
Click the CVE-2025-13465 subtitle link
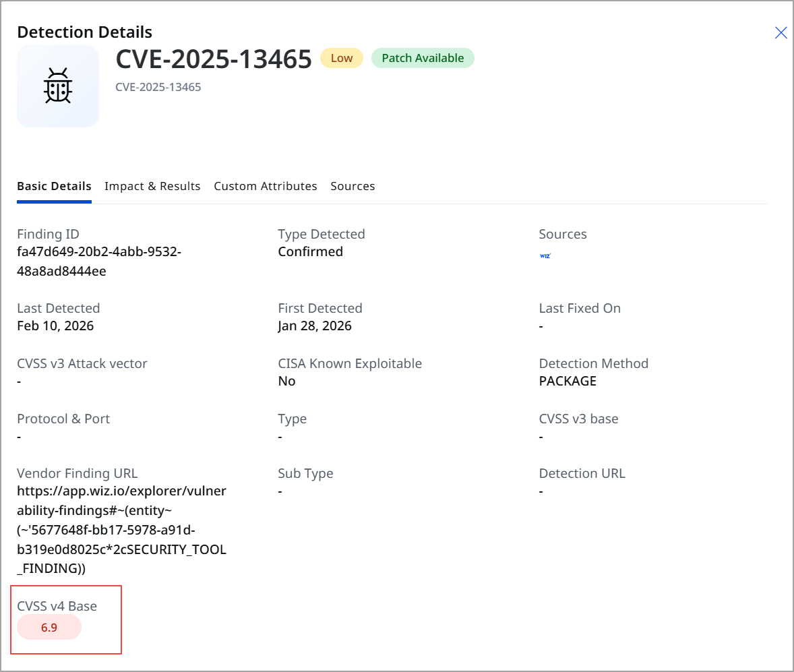click(x=158, y=87)
